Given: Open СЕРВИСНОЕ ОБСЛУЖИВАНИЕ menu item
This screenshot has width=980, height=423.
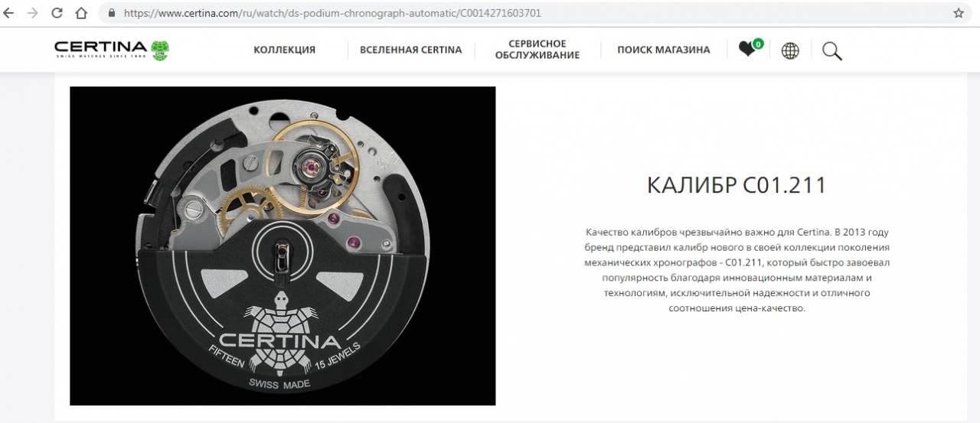Looking at the screenshot, I should (x=537, y=50).
